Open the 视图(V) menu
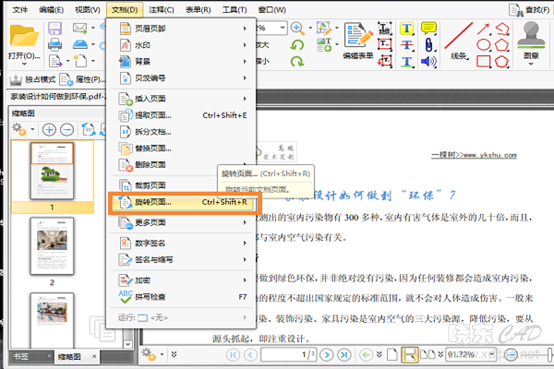 88,10
